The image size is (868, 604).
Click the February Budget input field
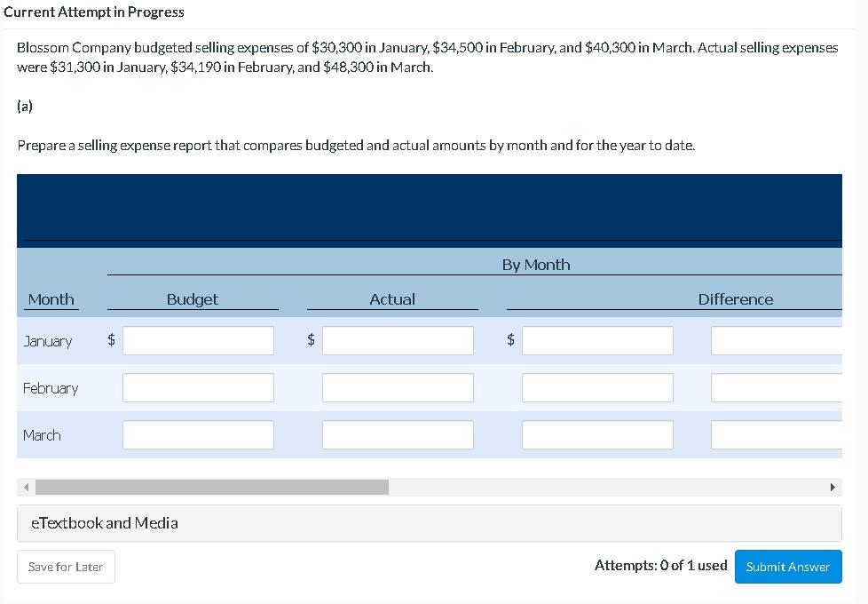pos(198,387)
